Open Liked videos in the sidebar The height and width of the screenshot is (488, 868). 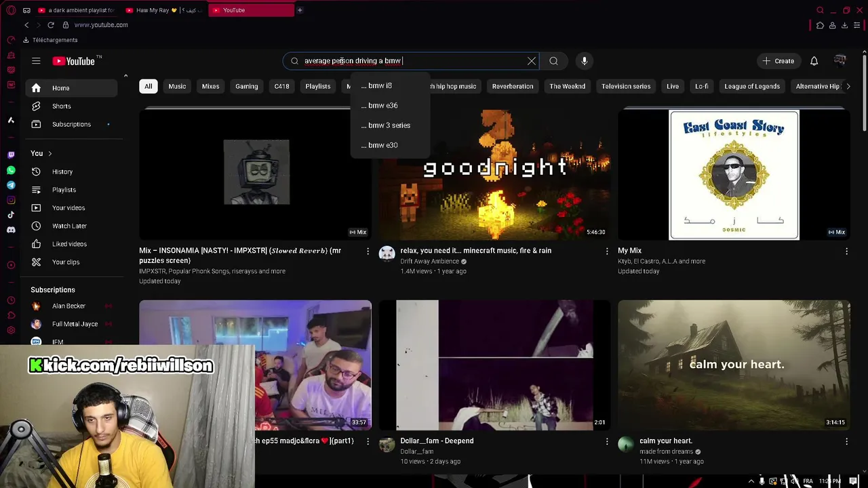(71, 244)
